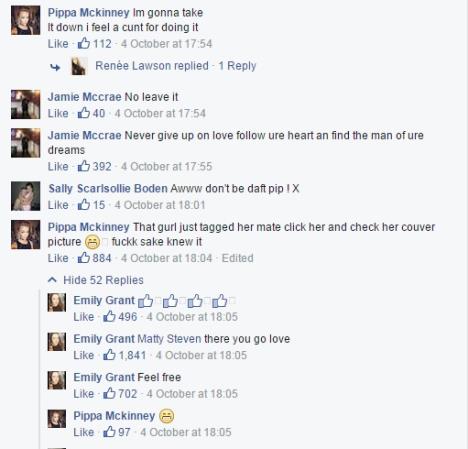Image resolution: width=468 pixels, height=449 pixels.
Task: Open Pippa Mckinney's top comment avatar
Action: [26, 20]
